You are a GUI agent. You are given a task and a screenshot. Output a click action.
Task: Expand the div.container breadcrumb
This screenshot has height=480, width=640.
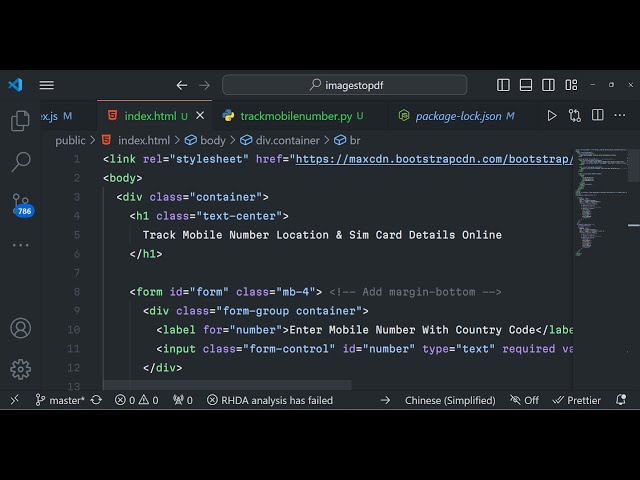[287, 141]
